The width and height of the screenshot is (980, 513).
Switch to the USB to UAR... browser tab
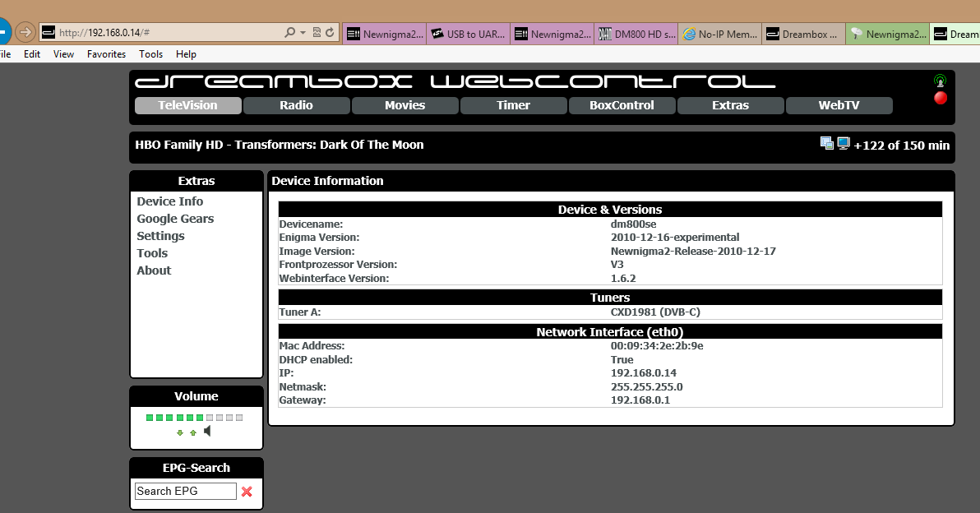(468, 34)
